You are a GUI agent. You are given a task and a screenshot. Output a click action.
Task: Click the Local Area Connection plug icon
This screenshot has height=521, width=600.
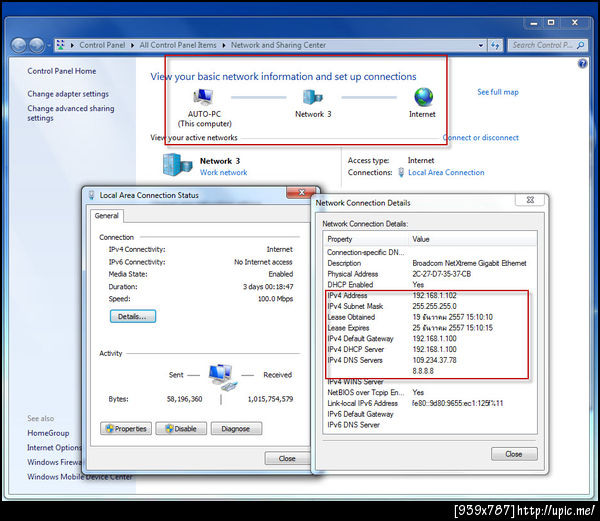pos(401,173)
